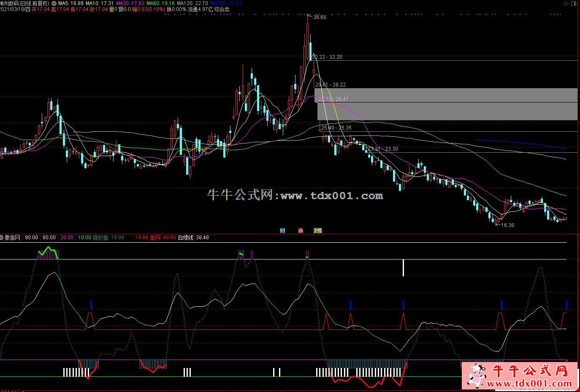The image size is (580, 392).
Task: Click the 32.22 - 32.20 gap label
Action: (327, 57)
